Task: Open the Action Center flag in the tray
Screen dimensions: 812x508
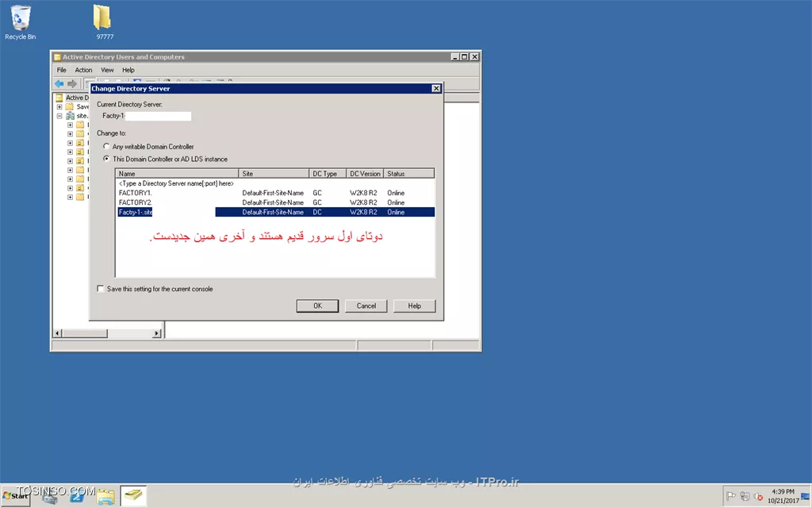Action: [730, 496]
